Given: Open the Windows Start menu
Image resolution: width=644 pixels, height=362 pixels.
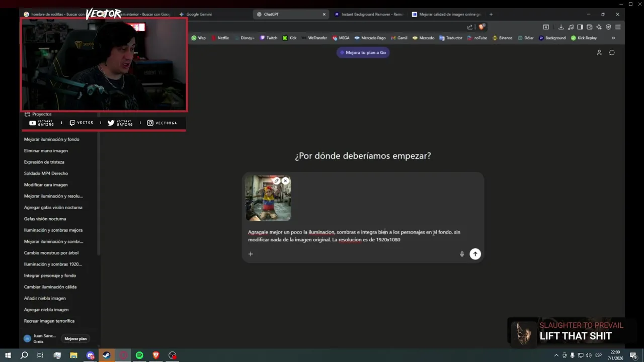Looking at the screenshot, I should click(8, 355).
